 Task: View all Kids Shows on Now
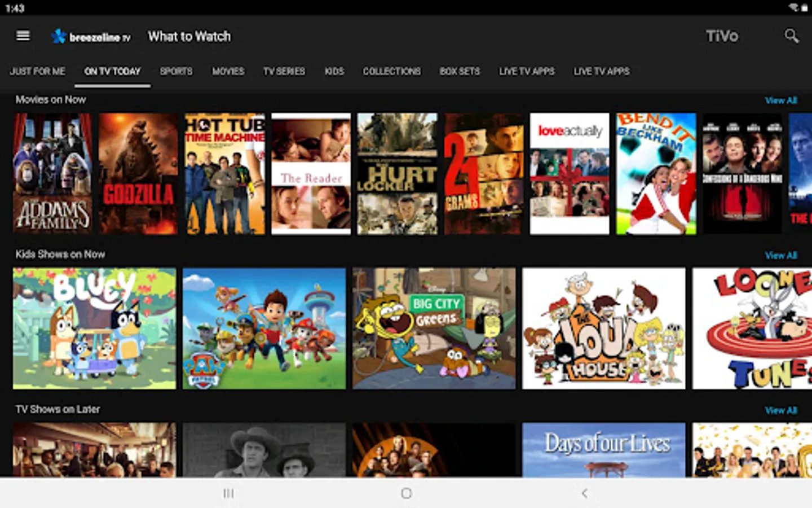click(781, 255)
